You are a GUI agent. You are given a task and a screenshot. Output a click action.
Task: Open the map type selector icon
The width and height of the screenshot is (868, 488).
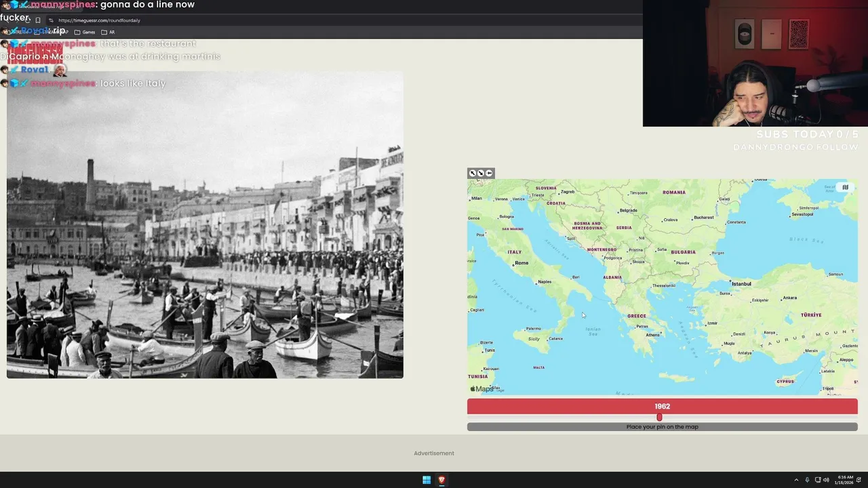[x=845, y=188]
